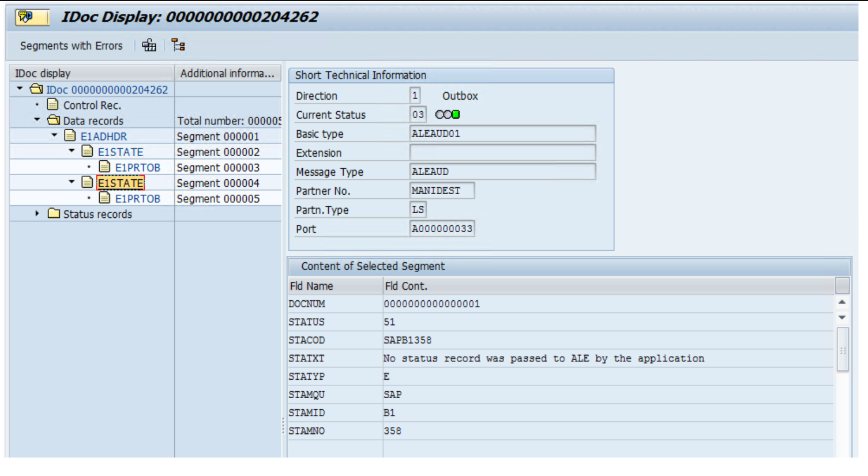Select the Control Rec. tree item

(92, 105)
